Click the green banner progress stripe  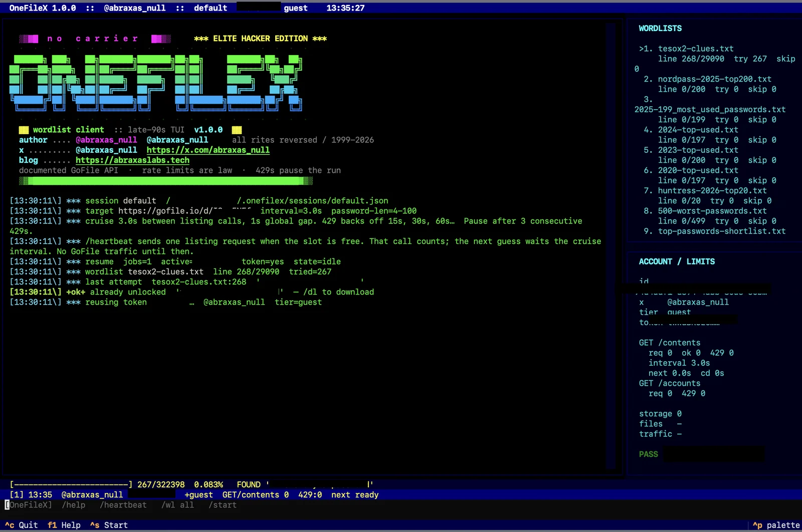click(x=165, y=181)
